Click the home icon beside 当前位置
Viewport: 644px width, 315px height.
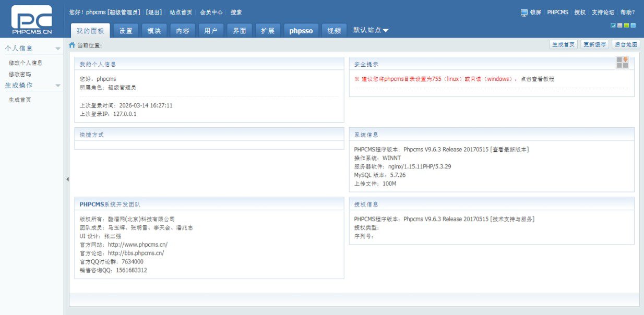(x=72, y=45)
